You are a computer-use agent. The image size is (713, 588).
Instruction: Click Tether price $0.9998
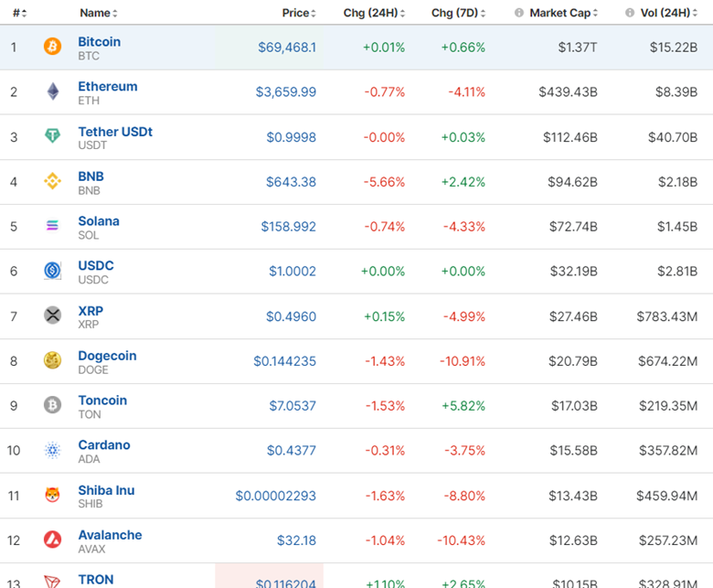[x=291, y=137]
